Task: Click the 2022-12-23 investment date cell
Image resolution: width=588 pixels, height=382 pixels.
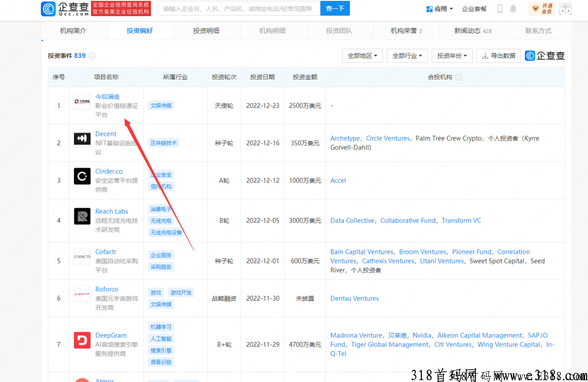Action: [263, 106]
